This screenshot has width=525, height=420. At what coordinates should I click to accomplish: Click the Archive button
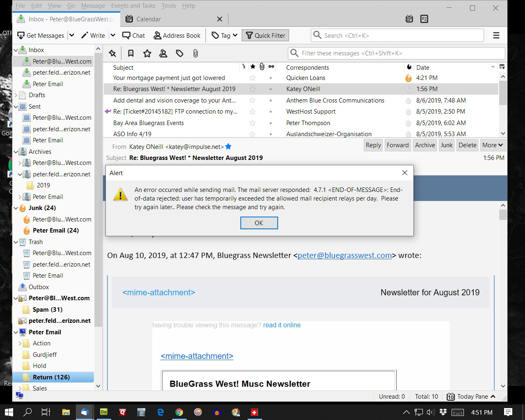(425, 145)
